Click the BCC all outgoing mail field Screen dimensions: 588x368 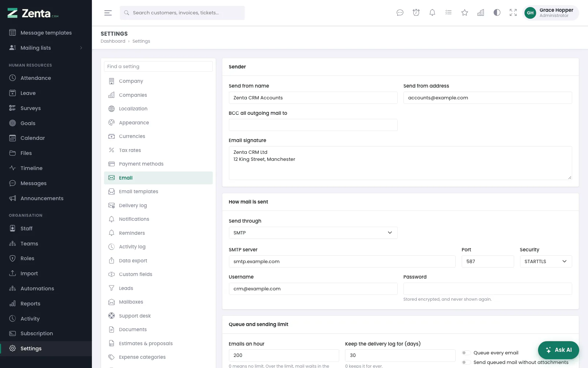pyautogui.click(x=313, y=125)
